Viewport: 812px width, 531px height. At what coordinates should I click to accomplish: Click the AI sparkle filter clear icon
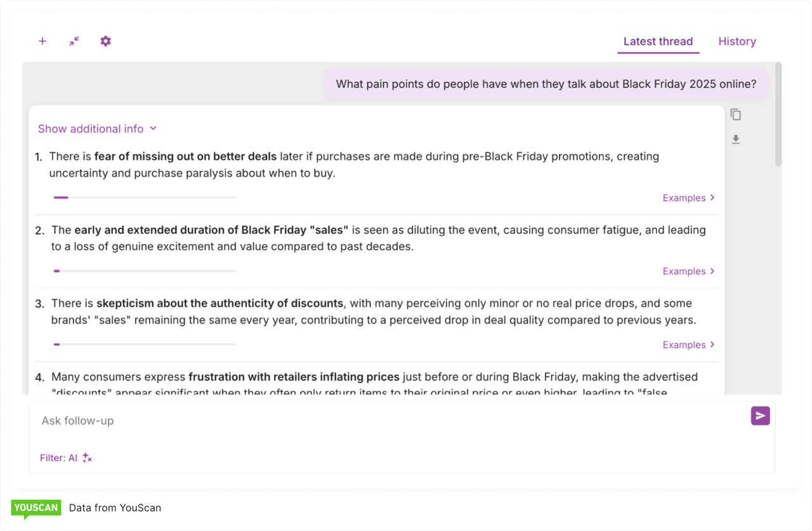(x=88, y=457)
